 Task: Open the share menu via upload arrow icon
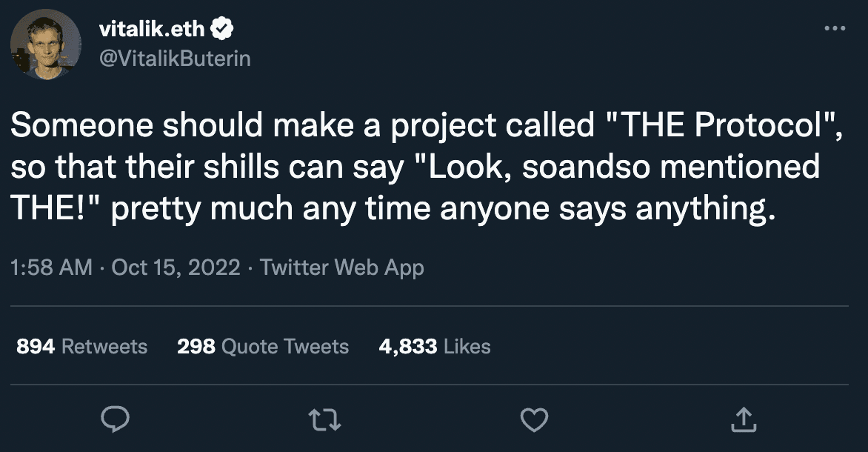pyautogui.click(x=743, y=420)
